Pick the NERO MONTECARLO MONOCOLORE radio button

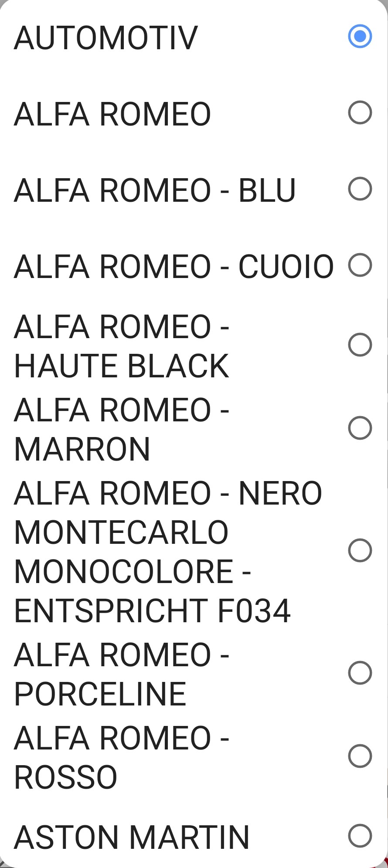360,550
